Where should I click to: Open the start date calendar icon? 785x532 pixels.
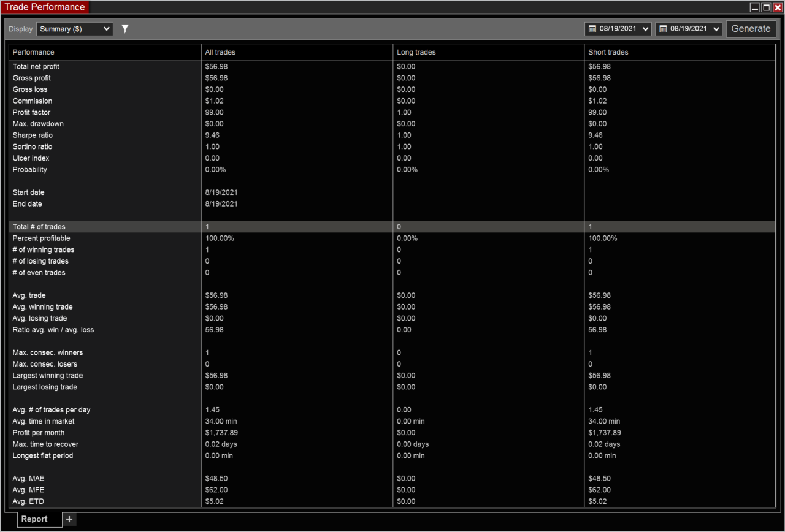tap(592, 29)
